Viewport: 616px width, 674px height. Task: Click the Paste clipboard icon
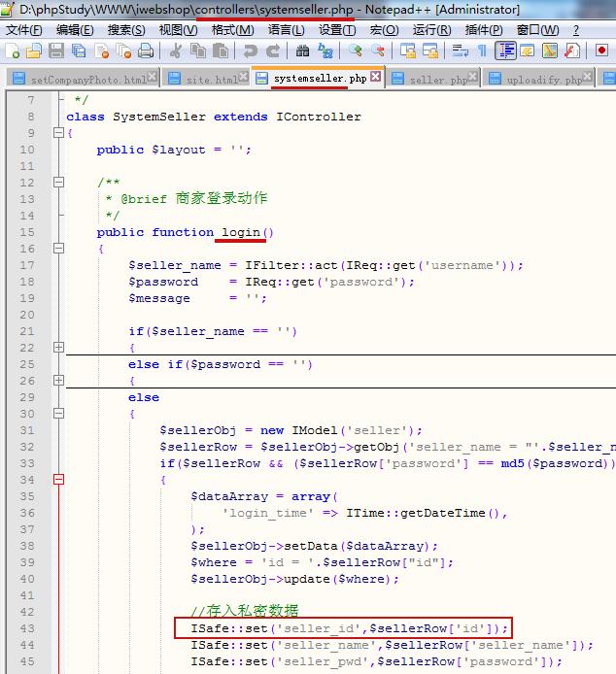pos(221,51)
